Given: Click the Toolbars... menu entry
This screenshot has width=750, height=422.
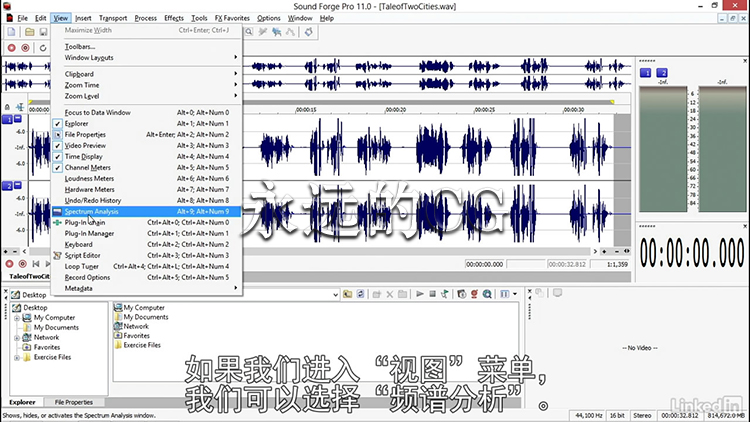Looking at the screenshot, I should click(146, 46).
